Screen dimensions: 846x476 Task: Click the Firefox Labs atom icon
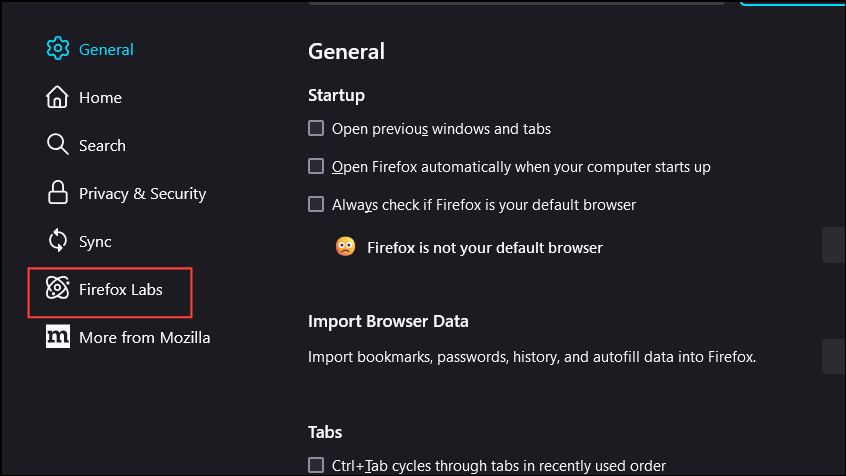click(57, 289)
